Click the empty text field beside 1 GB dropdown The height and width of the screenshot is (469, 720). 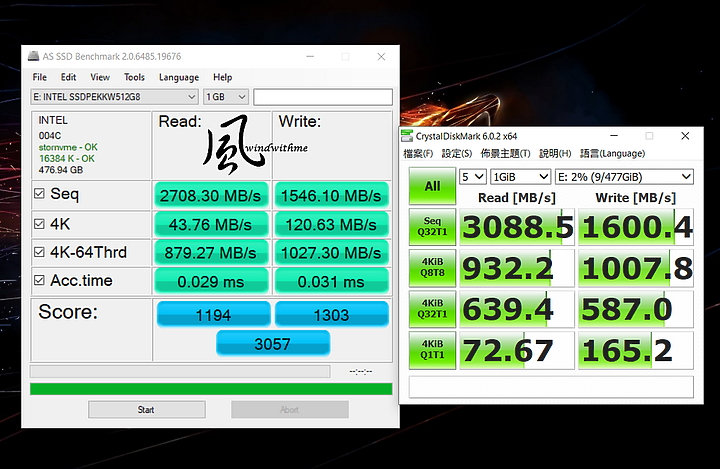[x=323, y=97]
